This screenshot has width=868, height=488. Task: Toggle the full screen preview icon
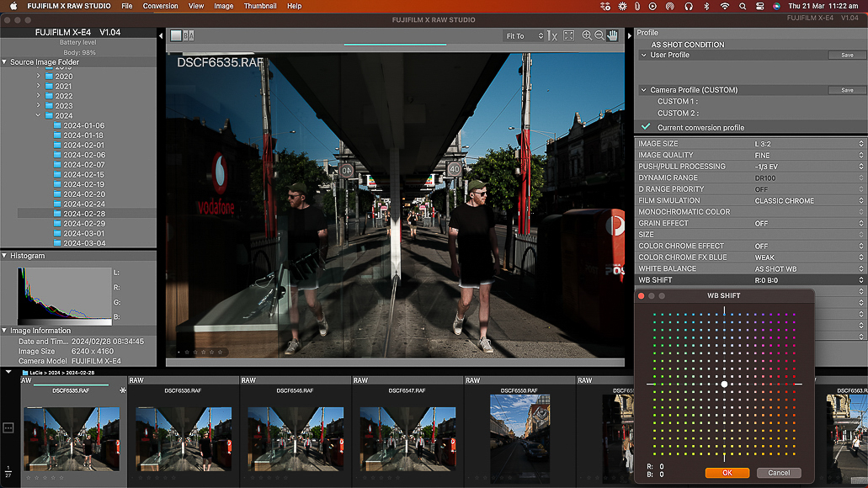pyautogui.click(x=568, y=35)
